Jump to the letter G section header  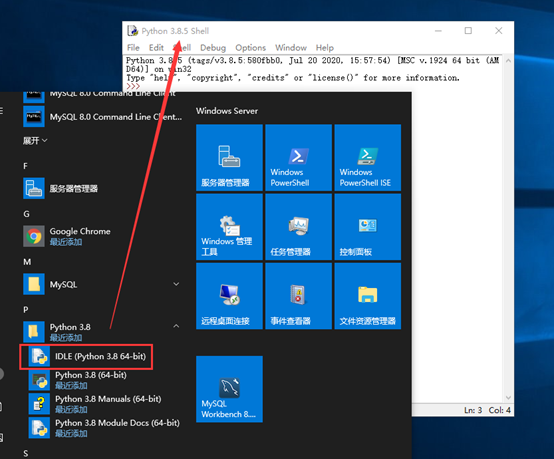click(26, 214)
